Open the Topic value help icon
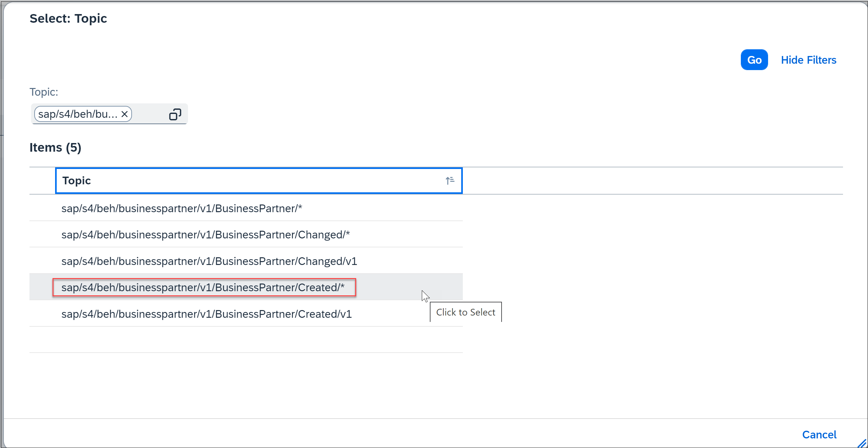The width and height of the screenshot is (868, 448). point(175,114)
